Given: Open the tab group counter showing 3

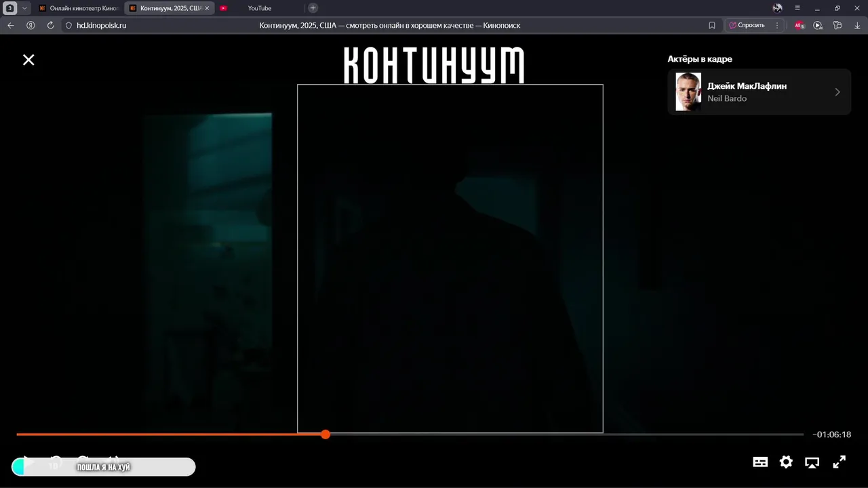Looking at the screenshot, I should pos(10,8).
